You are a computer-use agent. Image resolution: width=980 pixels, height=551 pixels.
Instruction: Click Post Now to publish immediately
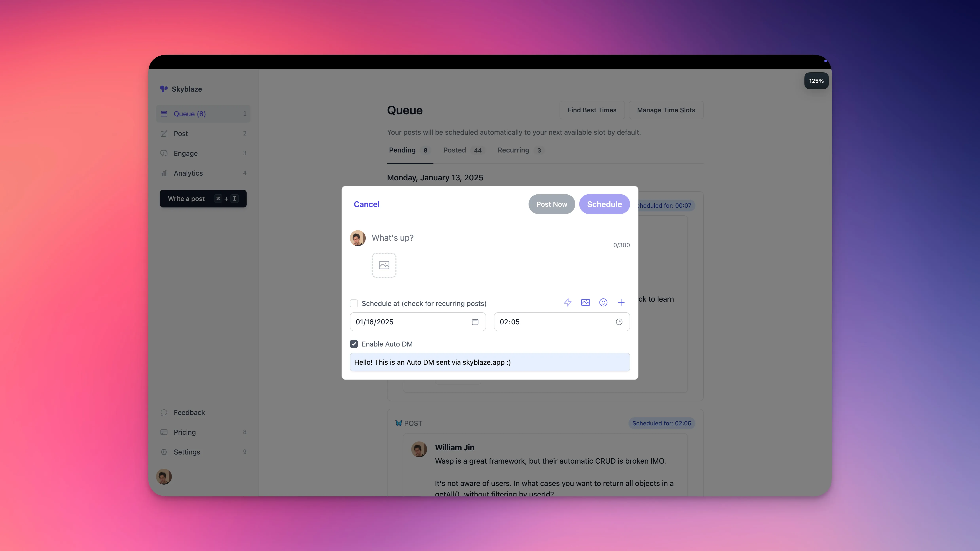[x=551, y=204]
